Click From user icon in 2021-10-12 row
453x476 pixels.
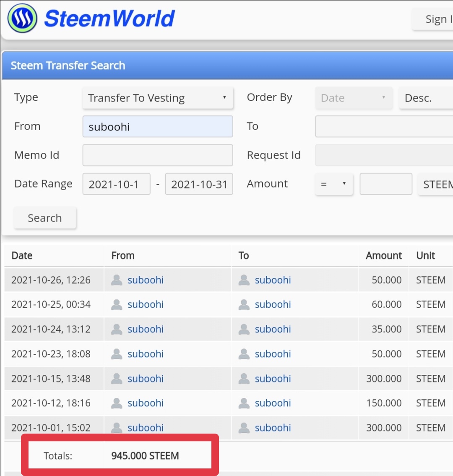pos(117,403)
